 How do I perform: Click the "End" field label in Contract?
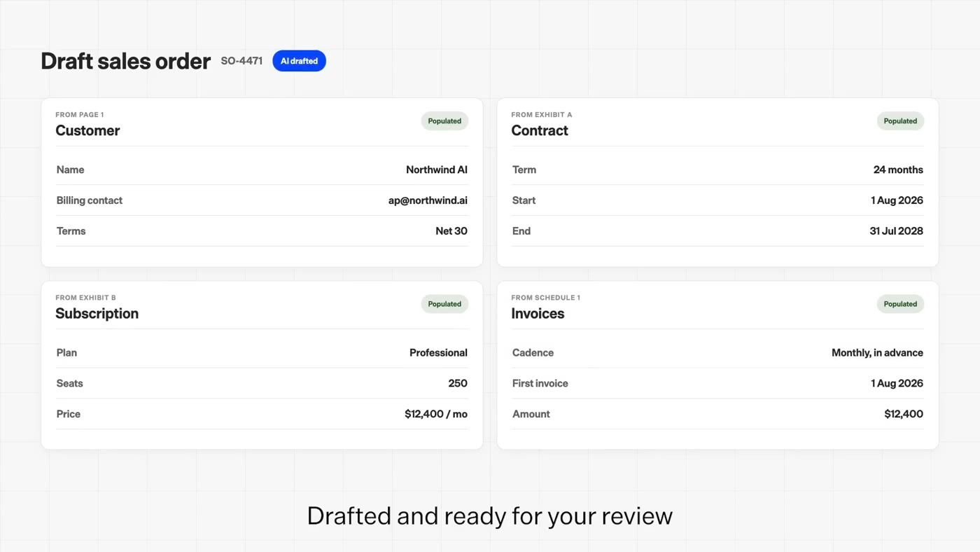coord(521,231)
